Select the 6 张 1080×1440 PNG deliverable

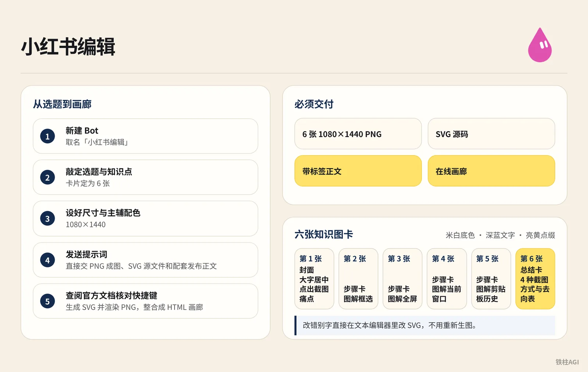pos(358,134)
